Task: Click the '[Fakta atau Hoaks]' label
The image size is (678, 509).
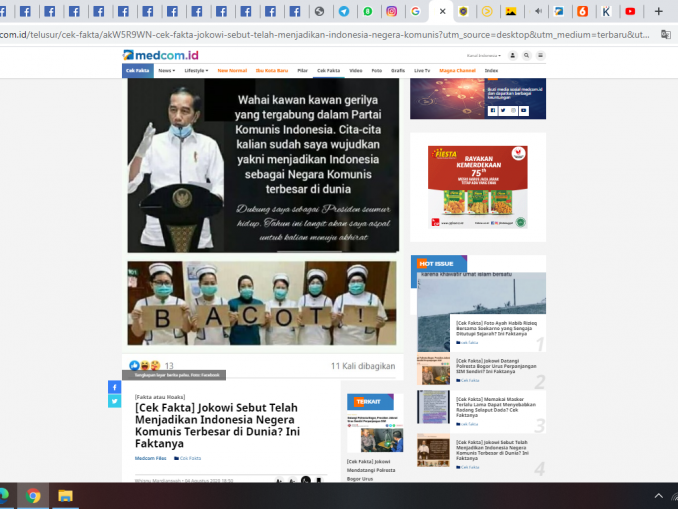Action: [x=160, y=397]
